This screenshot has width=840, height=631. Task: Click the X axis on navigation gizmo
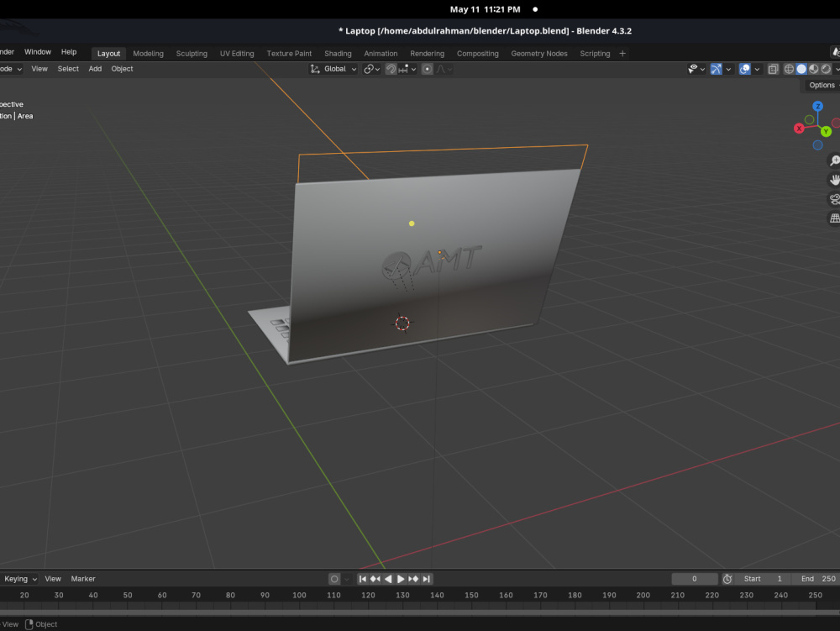pyautogui.click(x=799, y=129)
